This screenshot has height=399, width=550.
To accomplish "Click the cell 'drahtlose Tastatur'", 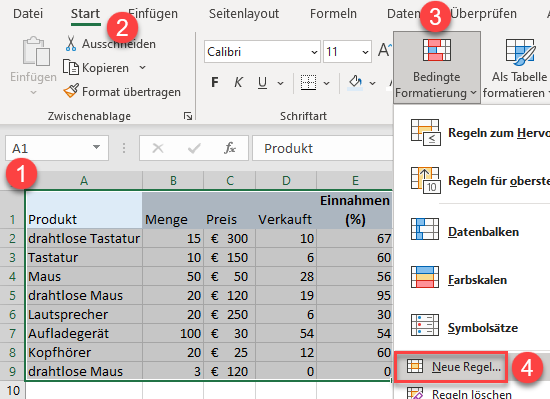I will pyautogui.click(x=84, y=238).
